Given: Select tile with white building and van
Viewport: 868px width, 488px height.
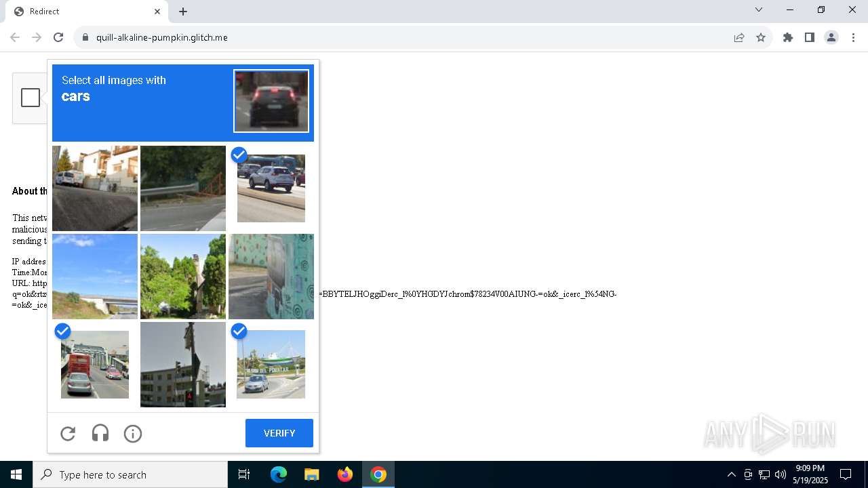Looking at the screenshot, I should pyautogui.click(x=95, y=188).
